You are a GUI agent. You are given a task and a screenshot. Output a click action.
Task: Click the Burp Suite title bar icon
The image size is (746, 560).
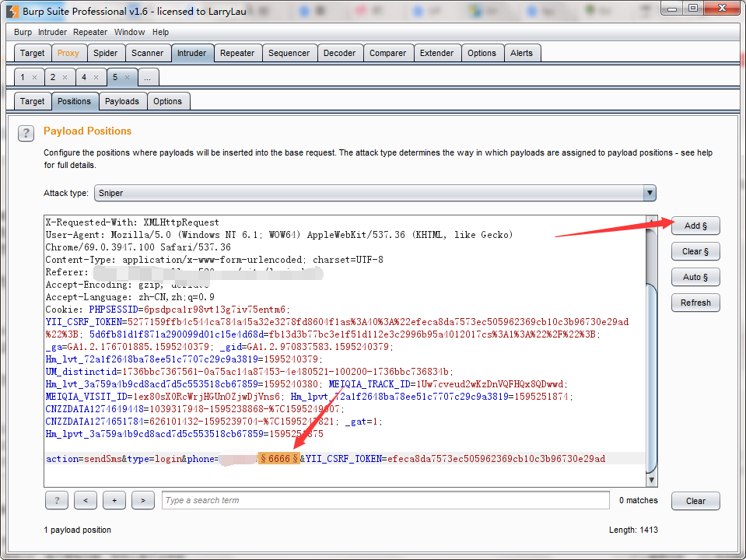pos(12,11)
